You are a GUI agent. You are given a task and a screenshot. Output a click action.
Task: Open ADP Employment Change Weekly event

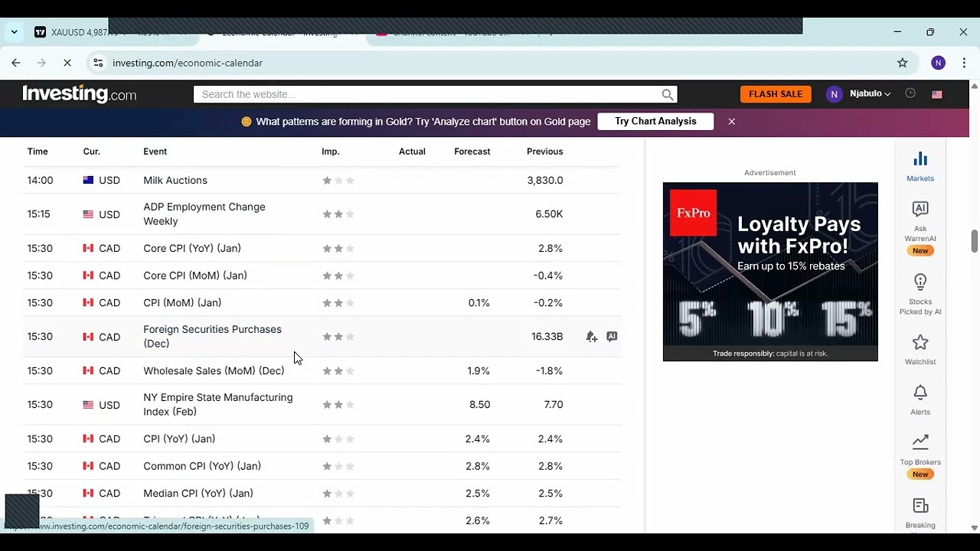coord(204,214)
